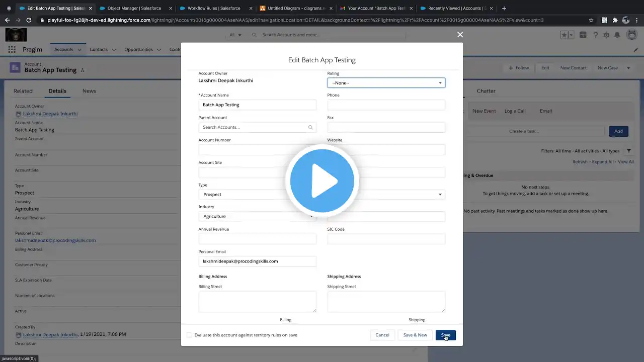Click the Personal Email input field

coord(258,261)
